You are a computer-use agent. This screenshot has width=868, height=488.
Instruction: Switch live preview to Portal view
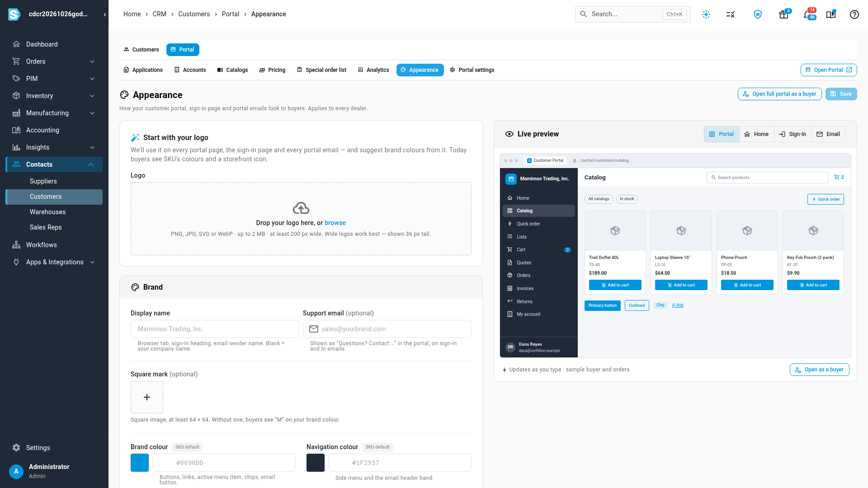pyautogui.click(x=722, y=134)
